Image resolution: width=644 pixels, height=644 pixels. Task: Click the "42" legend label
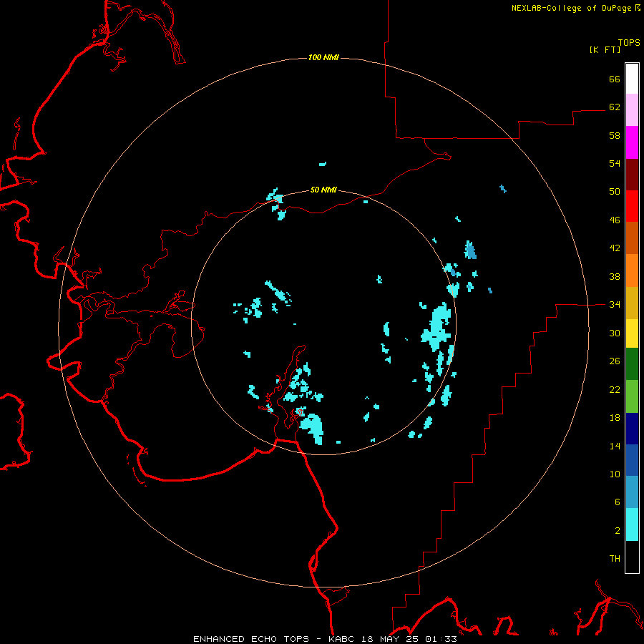(x=615, y=248)
